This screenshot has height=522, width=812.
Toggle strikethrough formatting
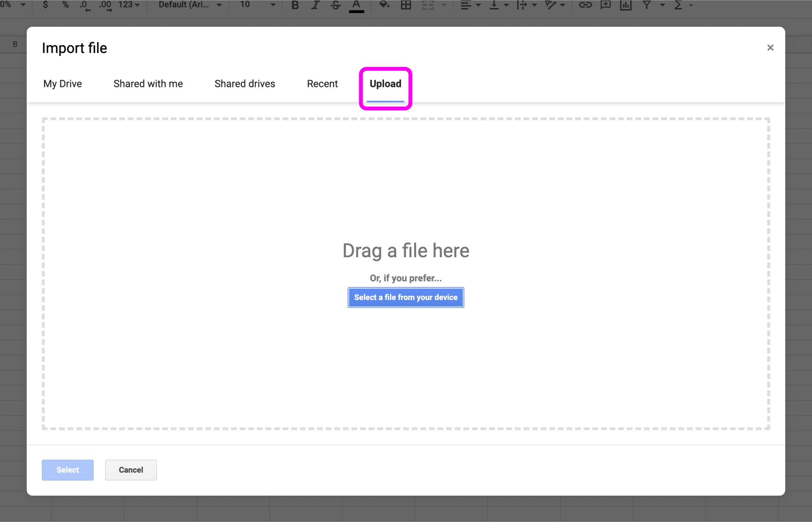[335, 5]
